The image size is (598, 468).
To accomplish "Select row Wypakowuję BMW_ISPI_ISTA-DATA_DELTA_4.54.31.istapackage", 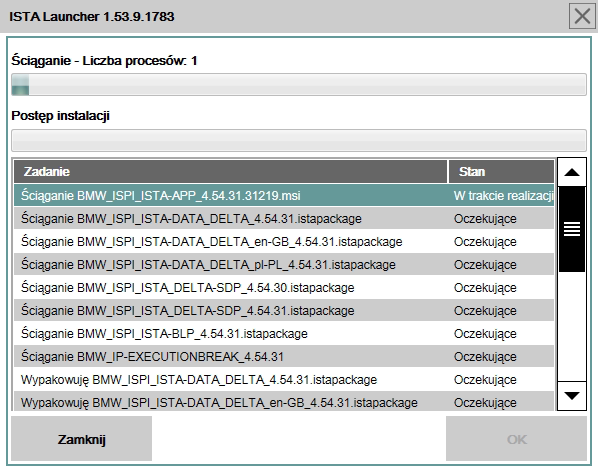I will (x=284, y=380).
